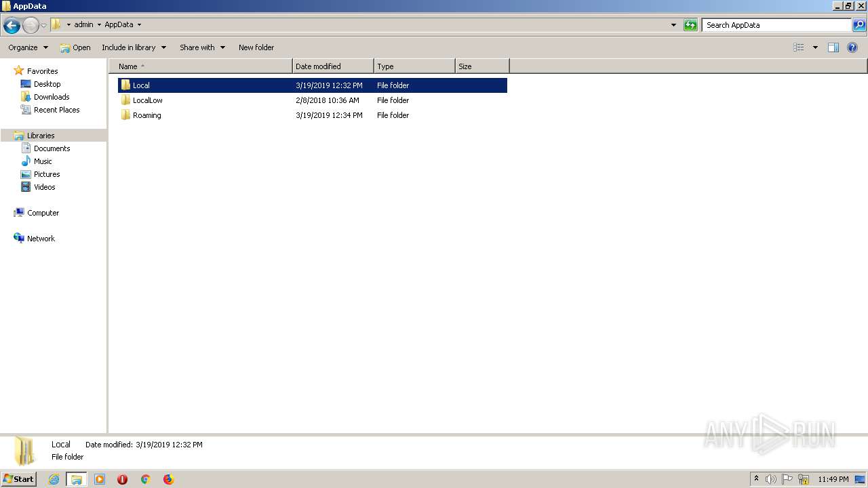This screenshot has height=488, width=868.
Task: Sort by Size column header
Action: click(x=482, y=66)
